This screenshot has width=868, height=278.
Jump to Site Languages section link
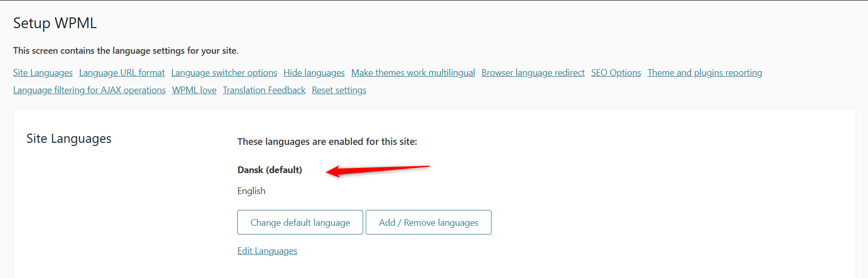tap(43, 73)
